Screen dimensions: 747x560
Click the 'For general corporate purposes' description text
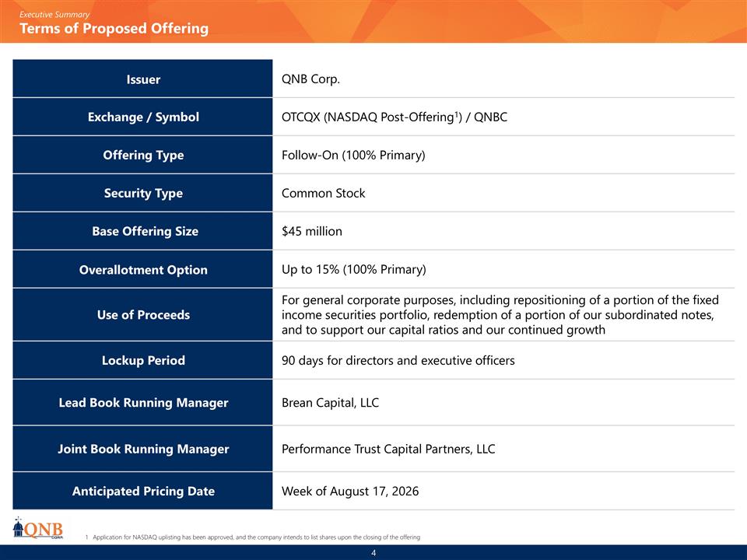tap(500, 315)
